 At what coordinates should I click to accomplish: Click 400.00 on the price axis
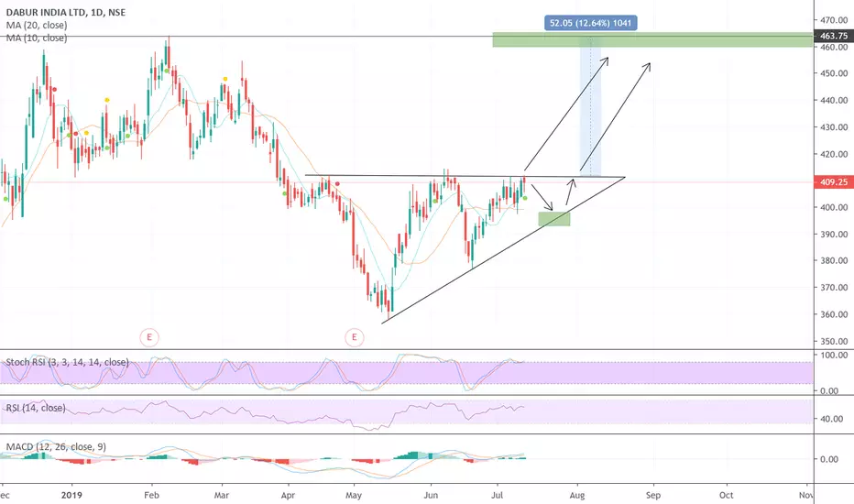point(833,207)
